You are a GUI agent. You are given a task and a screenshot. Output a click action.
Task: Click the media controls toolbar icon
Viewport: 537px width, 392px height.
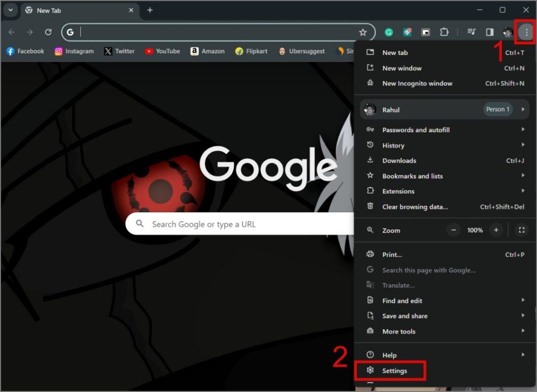pos(471,32)
